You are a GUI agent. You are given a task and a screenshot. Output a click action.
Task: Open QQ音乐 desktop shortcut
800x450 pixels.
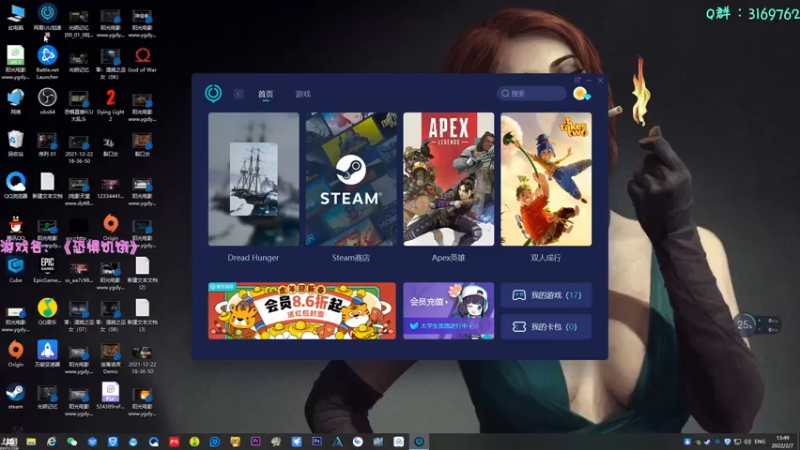[x=47, y=312]
